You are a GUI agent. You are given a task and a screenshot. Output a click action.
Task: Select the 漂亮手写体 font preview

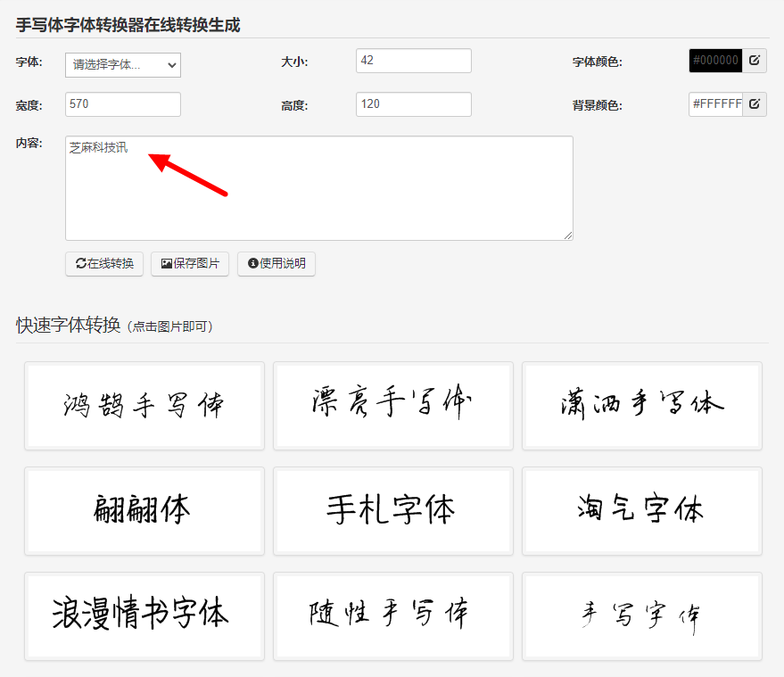coord(392,406)
